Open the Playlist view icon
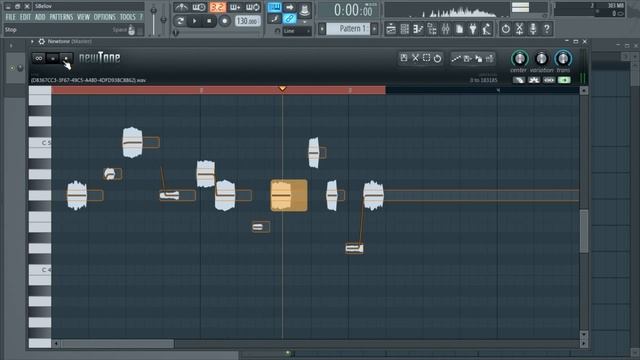The width and height of the screenshot is (640, 360). pyautogui.click(x=391, y=29)
